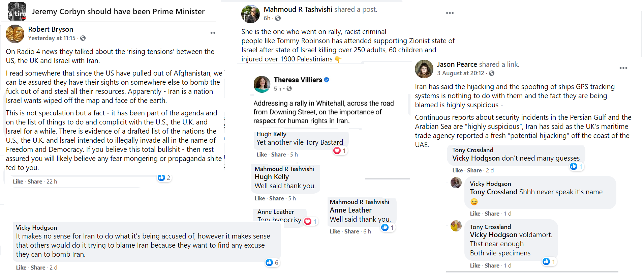Like Tony Crossland's 'voldamort' comment
Viewport: 644px width, 279px height.
(475, 266)
